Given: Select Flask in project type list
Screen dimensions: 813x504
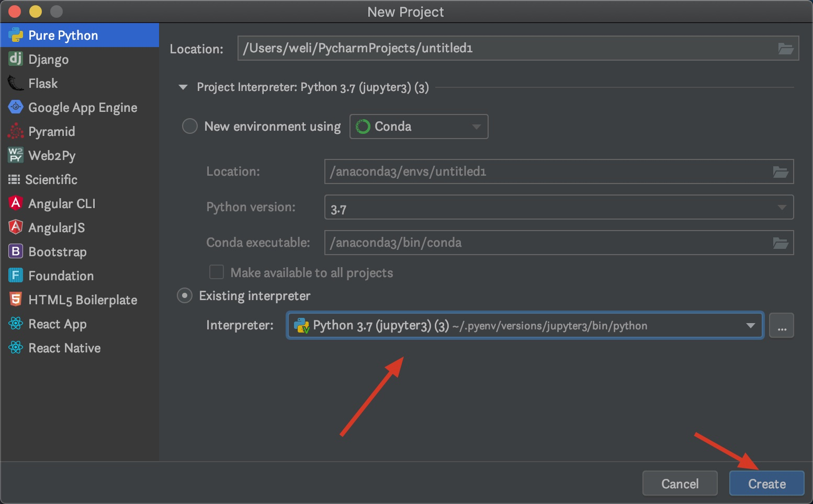Looking at the screenshot, I should 80,83.
